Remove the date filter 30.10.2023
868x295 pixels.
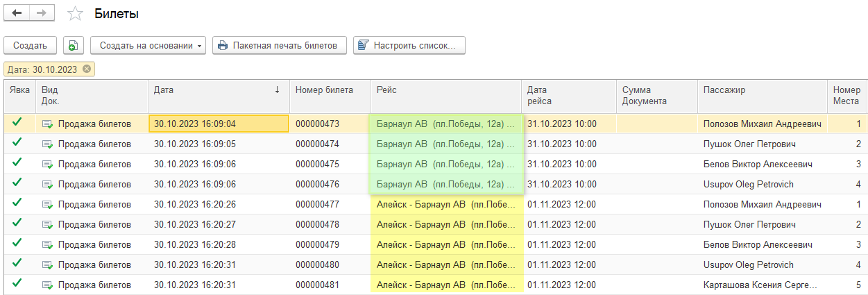pos(87,69)
